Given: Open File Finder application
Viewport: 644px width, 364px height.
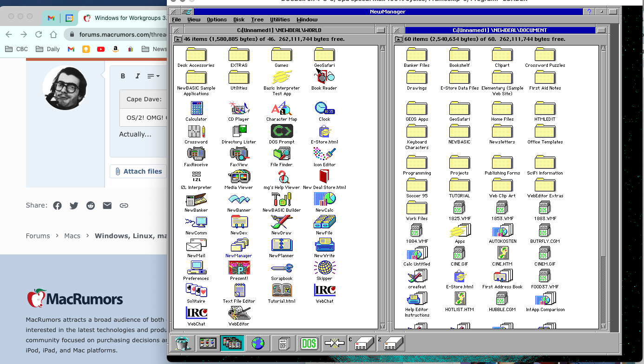Looking at the screenshot, I should coord(282,157).
